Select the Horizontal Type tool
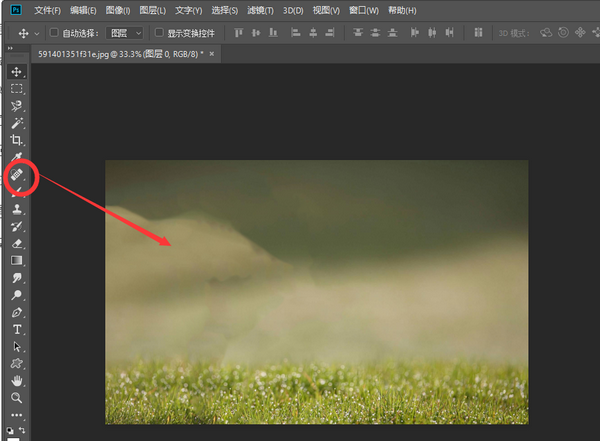 17,329
